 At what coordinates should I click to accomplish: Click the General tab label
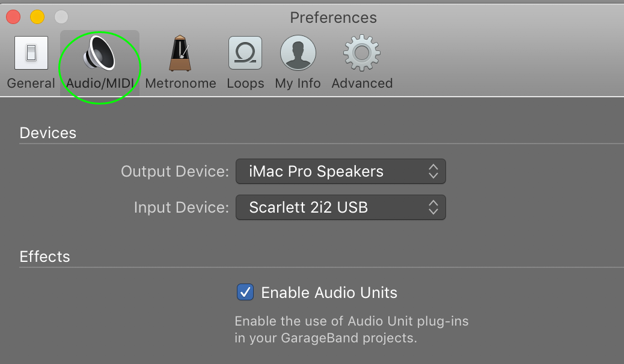tap(31, 83)
